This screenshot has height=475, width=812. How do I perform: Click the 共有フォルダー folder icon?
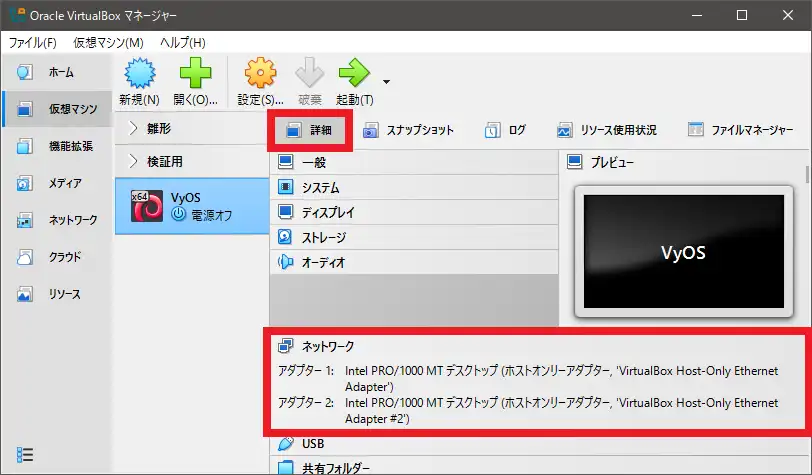click(x=285, y=468)
